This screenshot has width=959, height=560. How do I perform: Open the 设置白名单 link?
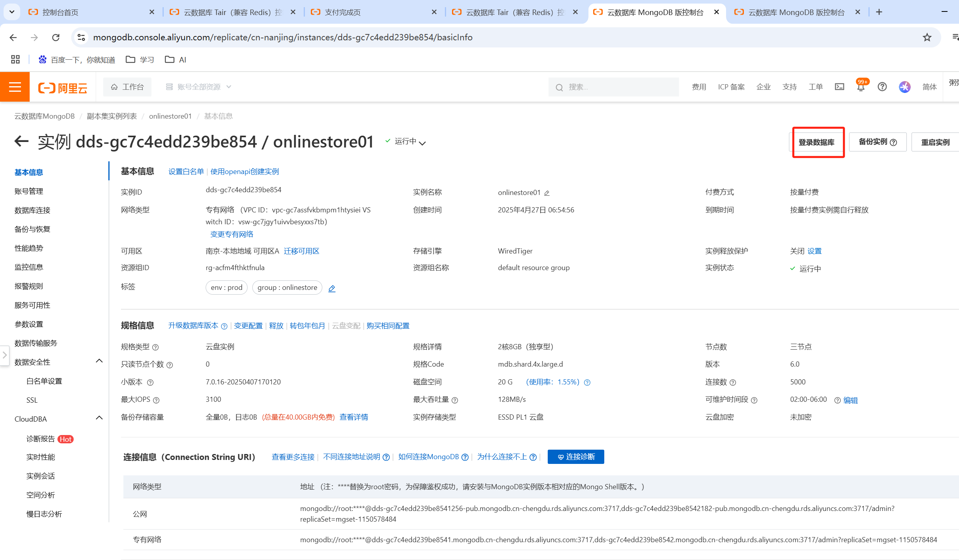tap(186, 172)
